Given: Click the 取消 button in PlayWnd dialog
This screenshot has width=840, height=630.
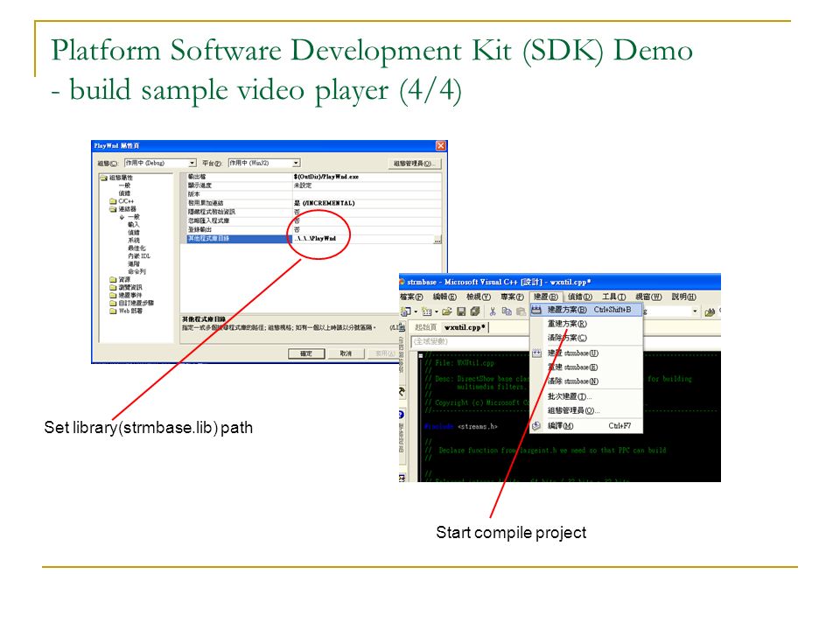Looking at the screenshot, I should (346, 353).
